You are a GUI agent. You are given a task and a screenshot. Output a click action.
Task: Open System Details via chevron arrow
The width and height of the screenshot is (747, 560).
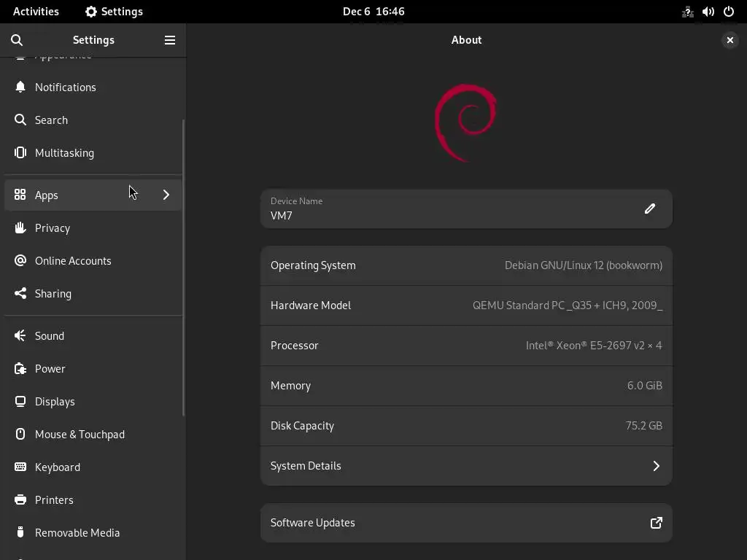[656, 466]
